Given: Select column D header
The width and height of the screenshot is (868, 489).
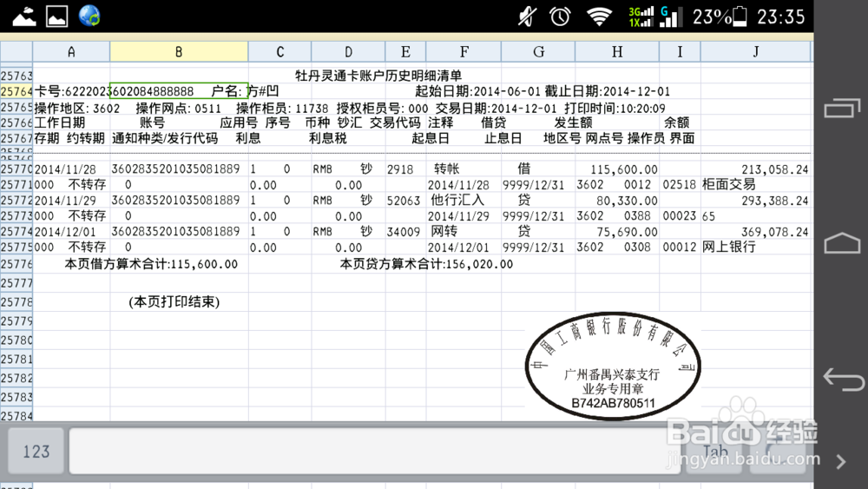Looking at the screenshot, I should (x=348, y=51).
